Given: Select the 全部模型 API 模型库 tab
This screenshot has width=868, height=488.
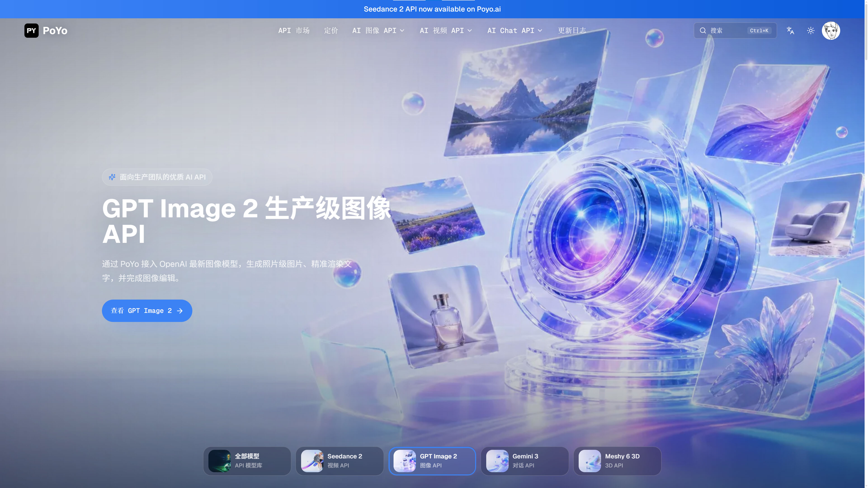Looking at the screenshot, I should (247, 461).
